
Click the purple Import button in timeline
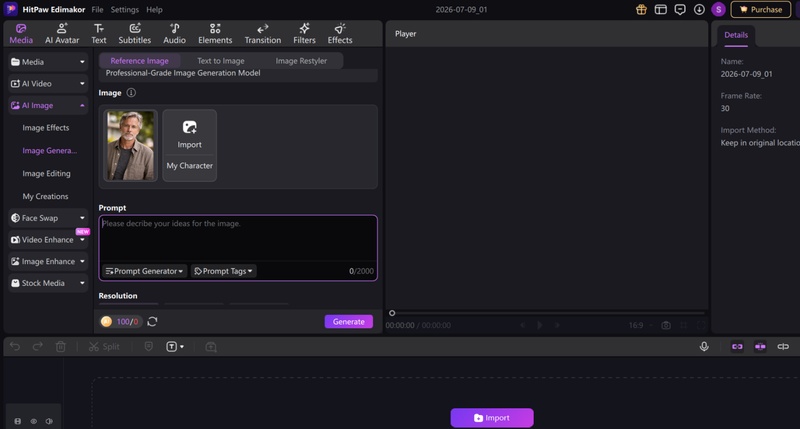pyautogui.click(x=492, y=418)
